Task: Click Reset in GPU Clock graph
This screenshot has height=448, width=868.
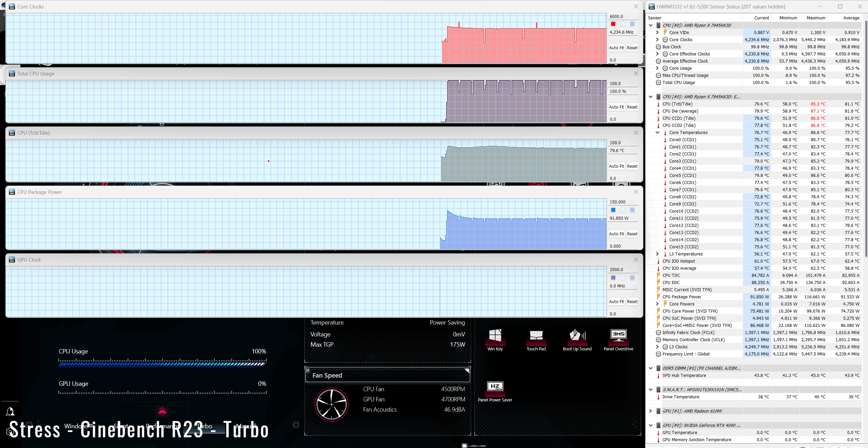Action: [632, 301]
